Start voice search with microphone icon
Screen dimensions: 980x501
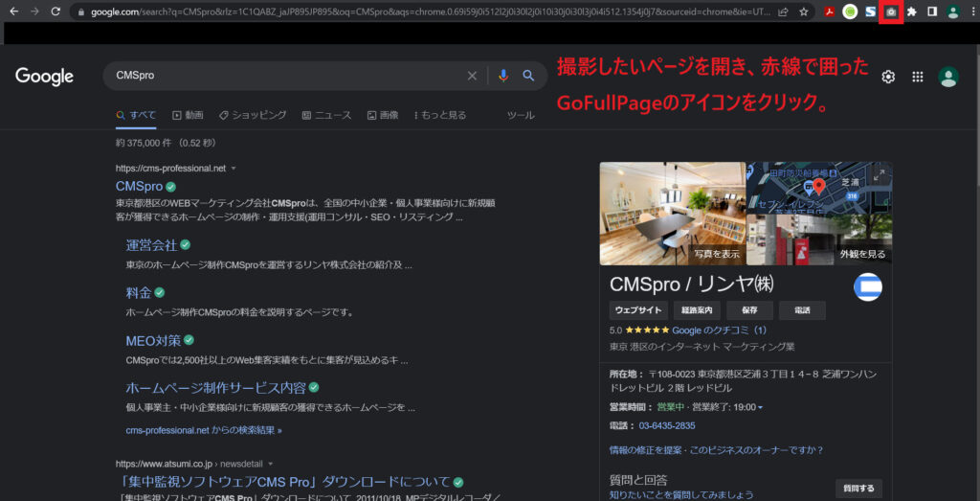pyautogui.click(x=503, y=76)
